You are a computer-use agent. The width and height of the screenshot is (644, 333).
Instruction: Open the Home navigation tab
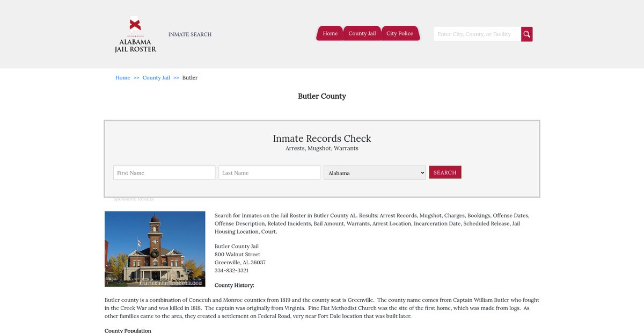click(x=330, y=33)
